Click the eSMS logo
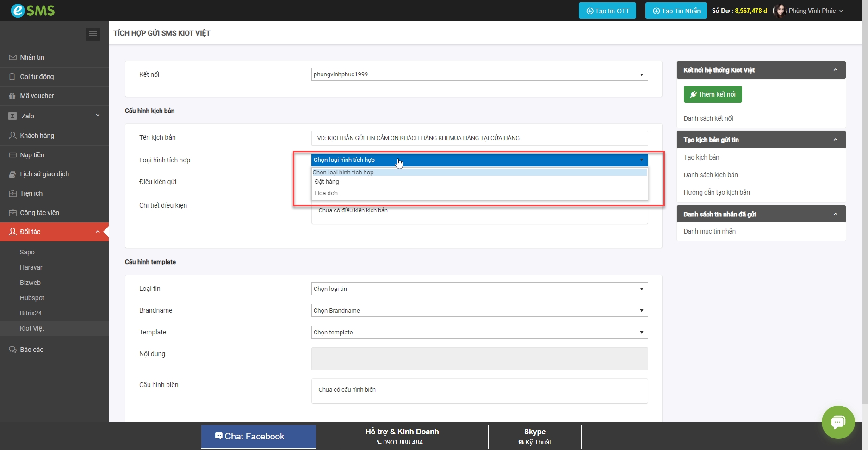Image resolution: width=868 pixels, height=450 pixels. tap(33, 10)
